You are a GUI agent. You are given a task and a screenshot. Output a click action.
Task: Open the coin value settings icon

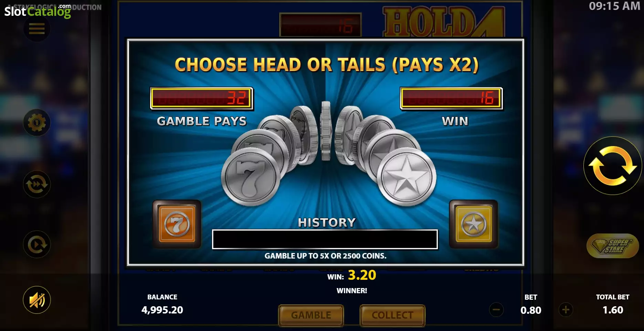37,123
